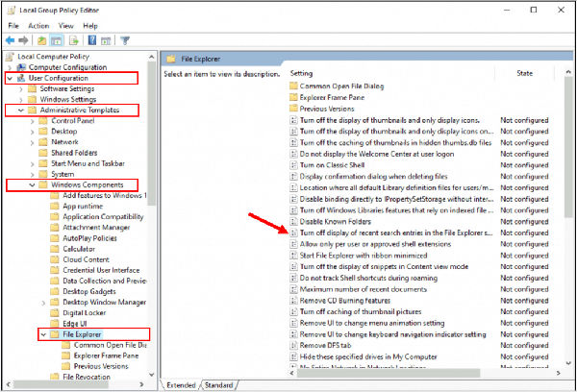The image size is (577, 392).
Task: Switch to the Extended tab
Action: tap(183, 384)
